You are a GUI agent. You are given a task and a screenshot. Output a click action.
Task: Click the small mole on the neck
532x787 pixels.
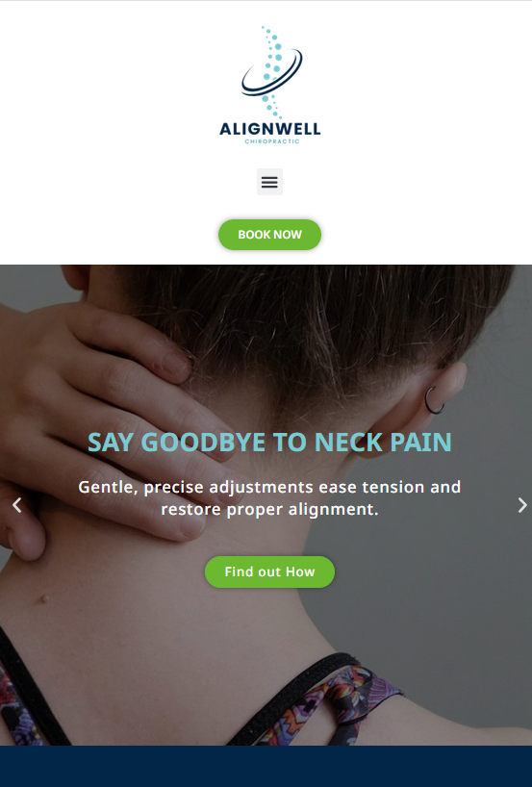point(44,598)
